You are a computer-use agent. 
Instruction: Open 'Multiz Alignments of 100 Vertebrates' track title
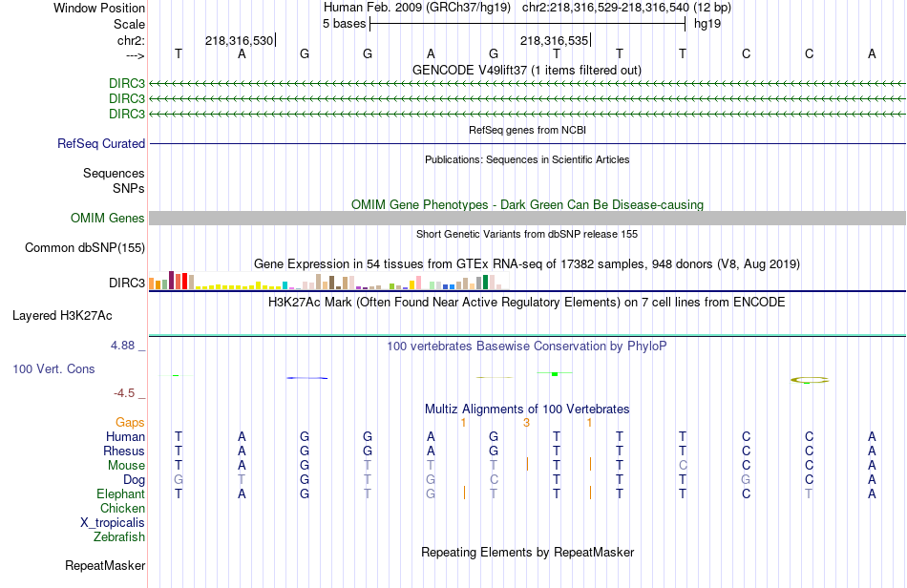point(527,409)
